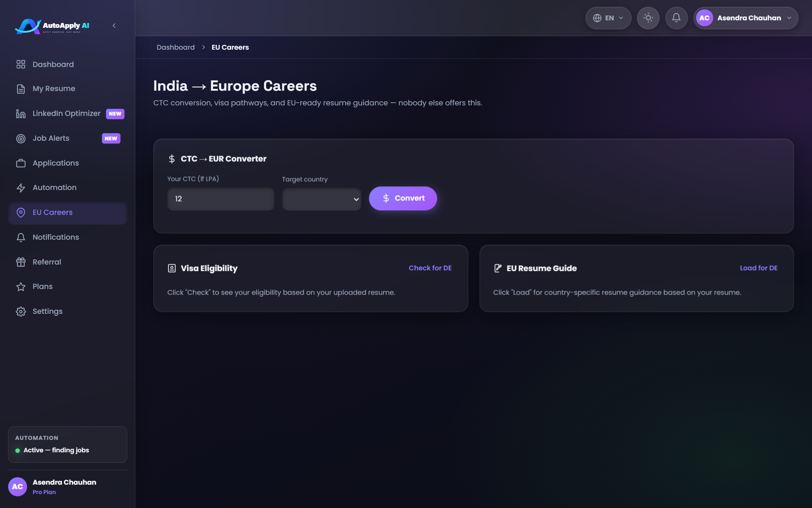The image size is (812, 508).
Task: Click the AutoApply AI logo
Action: tap(52, 26)
